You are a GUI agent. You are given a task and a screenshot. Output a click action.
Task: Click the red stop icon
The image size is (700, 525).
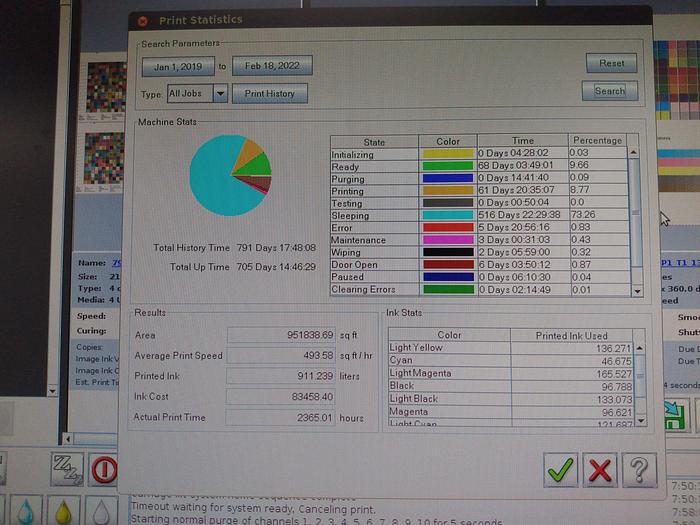pyautogui.click(x=104, y=469)
